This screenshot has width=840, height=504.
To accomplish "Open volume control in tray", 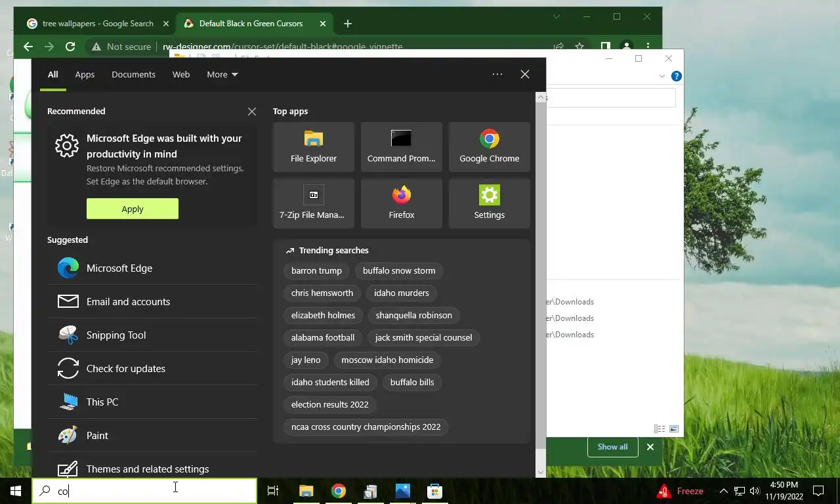I will 755,491.
